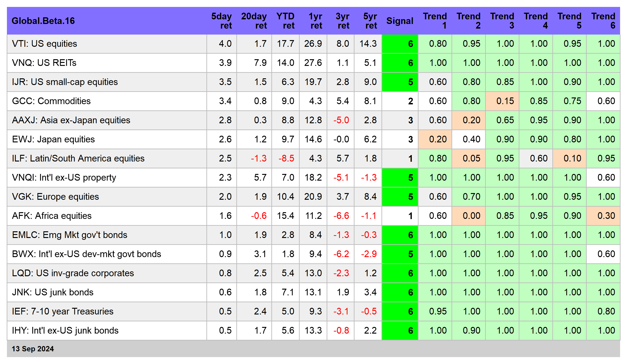Click the YTD ret column header
Viewport: 627px width, 364px height.
click(x=285, y=21)
